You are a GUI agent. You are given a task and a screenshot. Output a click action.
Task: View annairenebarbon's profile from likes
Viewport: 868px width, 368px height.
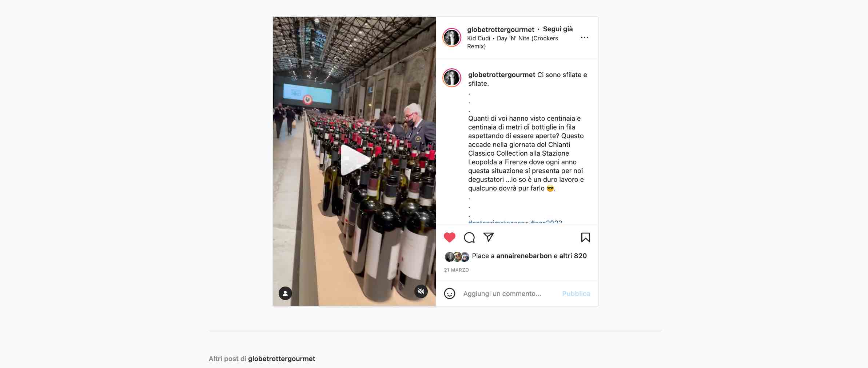[x=524, y=256]
